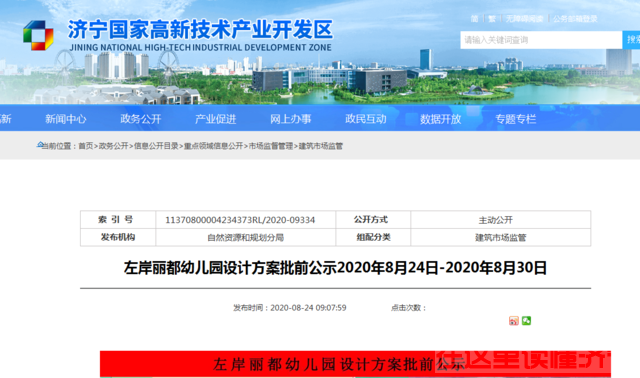Open 无障碍阅读 accessibility mode
This screenshot has width=640, height=378.
[x=524, y=19]
